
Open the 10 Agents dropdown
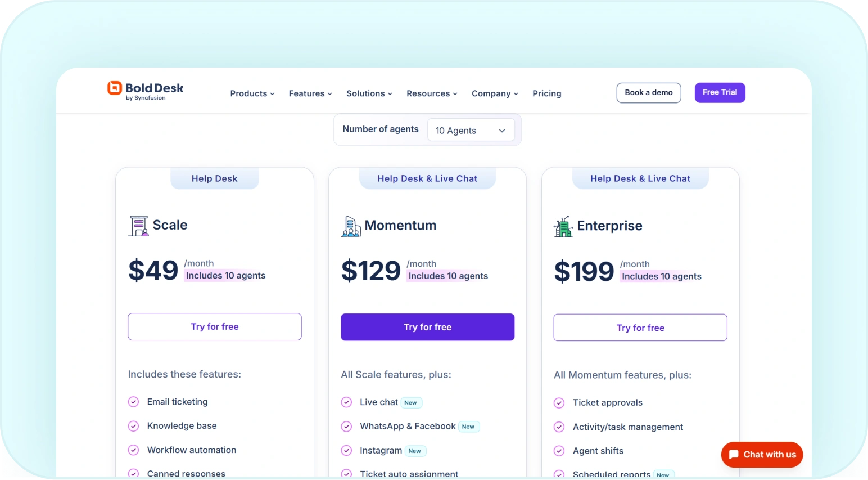coord(471,129)
